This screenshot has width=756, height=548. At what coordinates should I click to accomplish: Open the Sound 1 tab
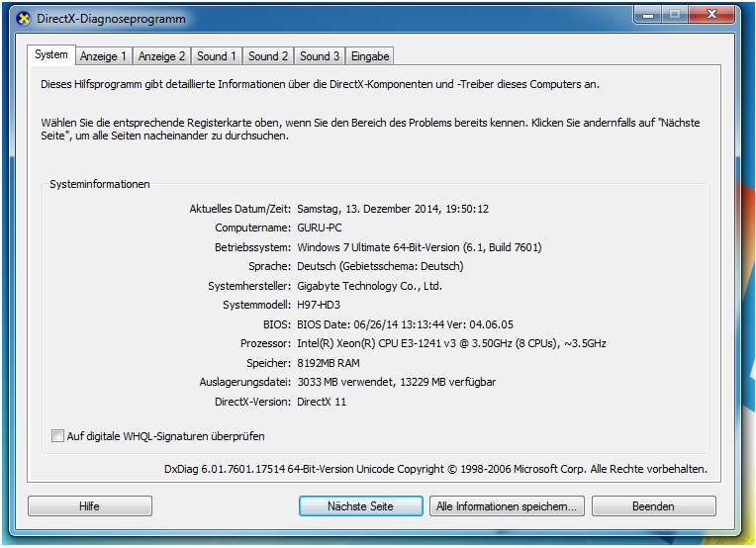(x=217, y=56)
